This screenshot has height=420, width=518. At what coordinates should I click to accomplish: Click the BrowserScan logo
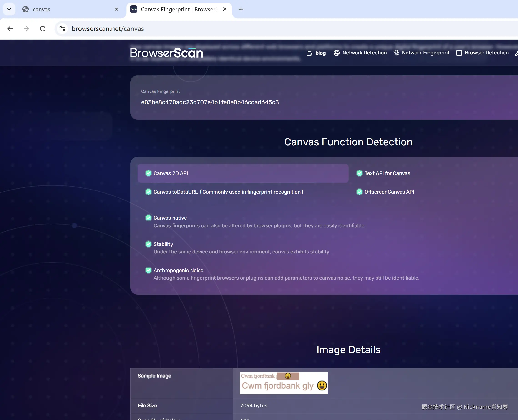tap(166, 53)
